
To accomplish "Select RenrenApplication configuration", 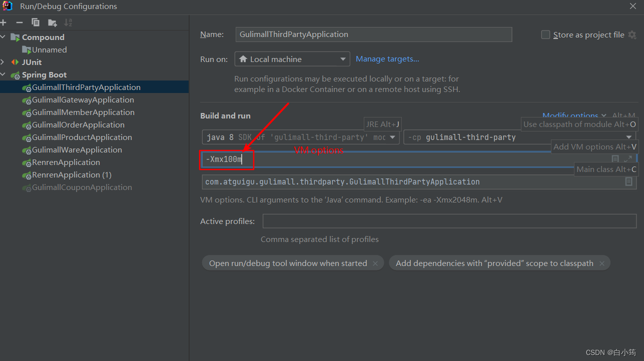I will pos(94,162).
